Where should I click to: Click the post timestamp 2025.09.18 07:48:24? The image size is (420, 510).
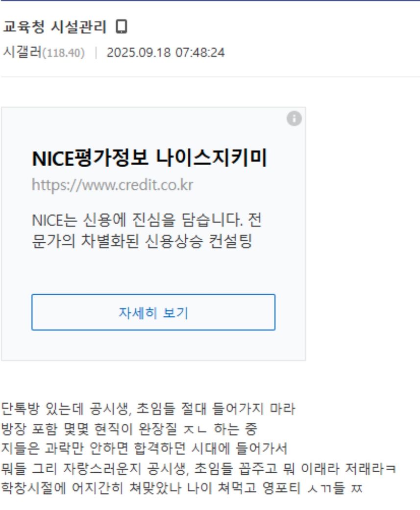(x=166, y=52)
